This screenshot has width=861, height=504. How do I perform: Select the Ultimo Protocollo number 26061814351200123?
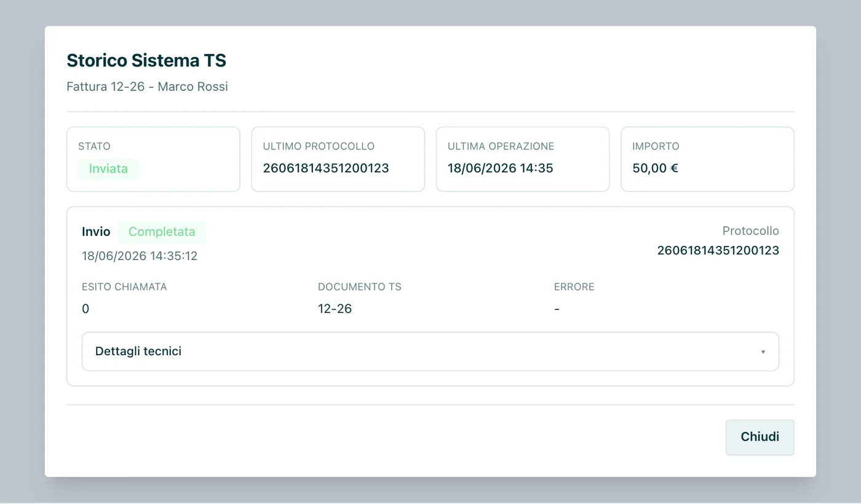[326, 168]
